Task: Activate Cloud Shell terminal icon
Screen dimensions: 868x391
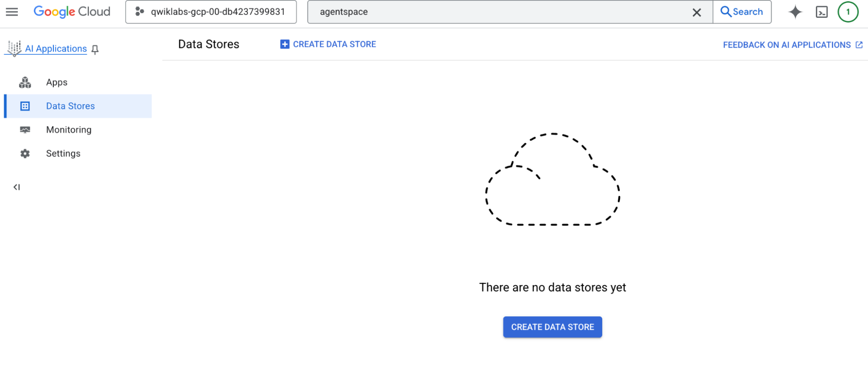Action: tap(822, 12)
